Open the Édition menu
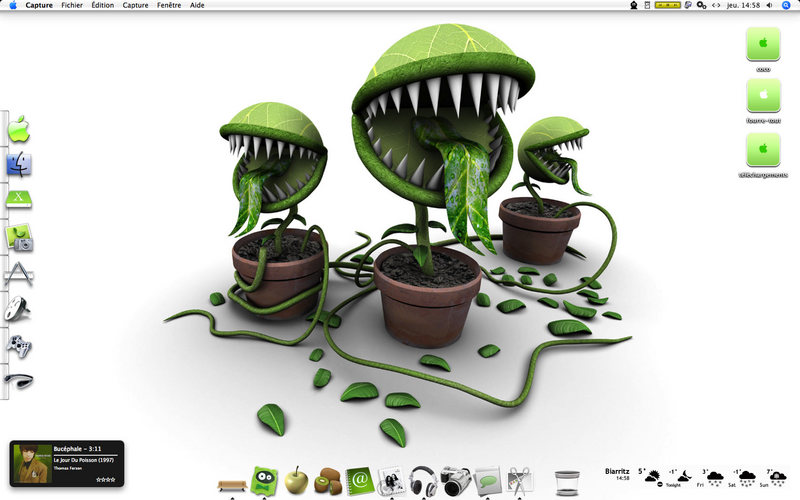800x500 pixels. 103,5
